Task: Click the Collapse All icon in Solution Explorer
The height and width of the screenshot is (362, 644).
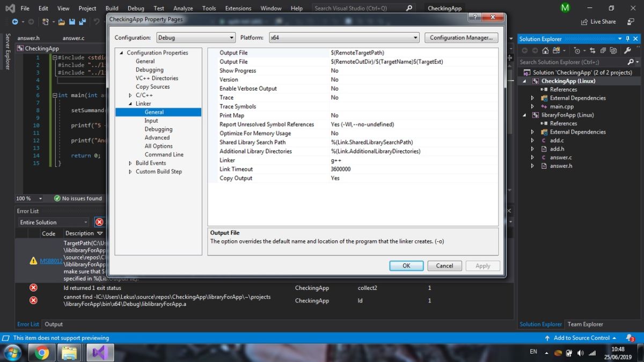Action: point(603,50)
